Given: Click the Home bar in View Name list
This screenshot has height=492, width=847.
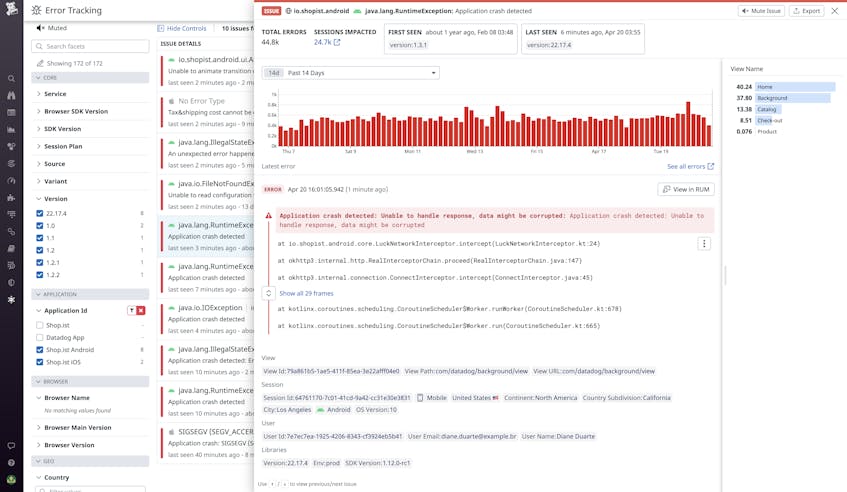Looking at the screenshot, I should pyautogui.click(x=795, y=87).
